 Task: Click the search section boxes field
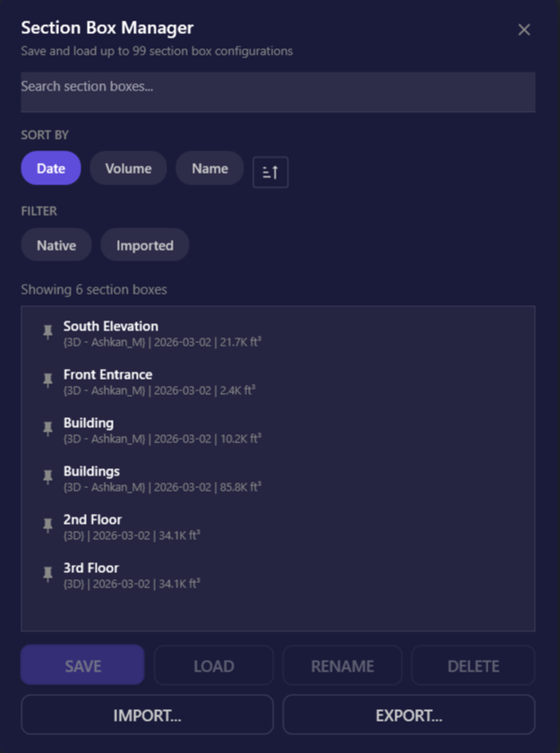click(x=277, y=91)
